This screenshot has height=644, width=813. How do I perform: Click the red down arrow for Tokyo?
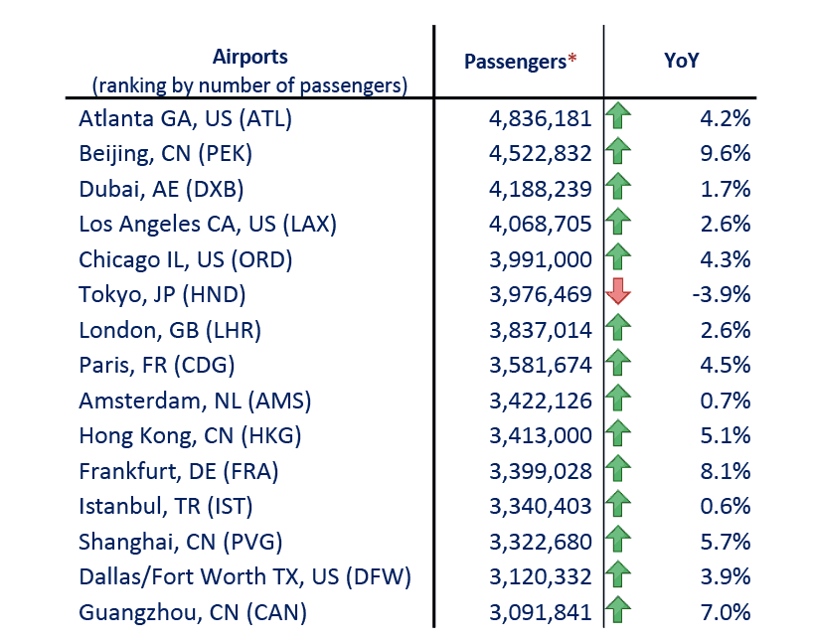pos(618,293)
